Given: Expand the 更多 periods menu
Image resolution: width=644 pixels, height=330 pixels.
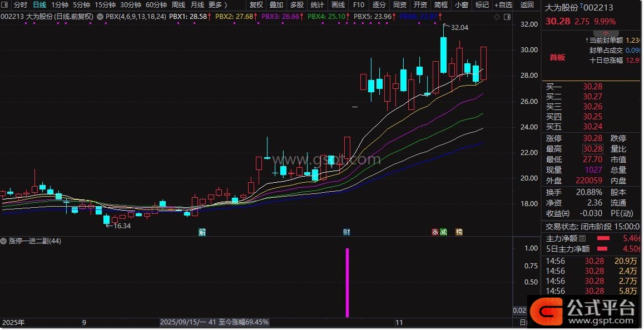Looking at the screenshot, I should [x=217, y=5].
